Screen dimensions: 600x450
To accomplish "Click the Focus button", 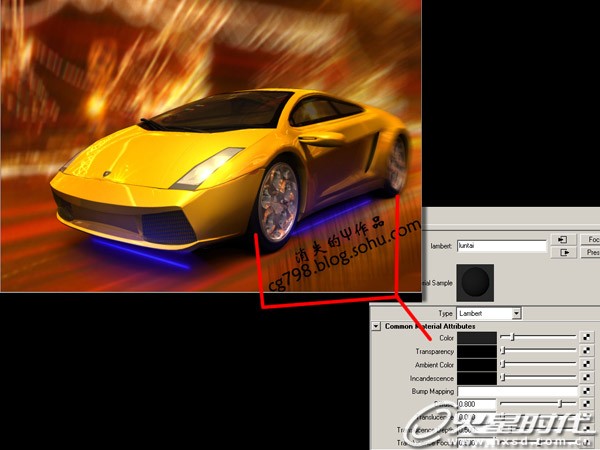I will tap(592, 240).
